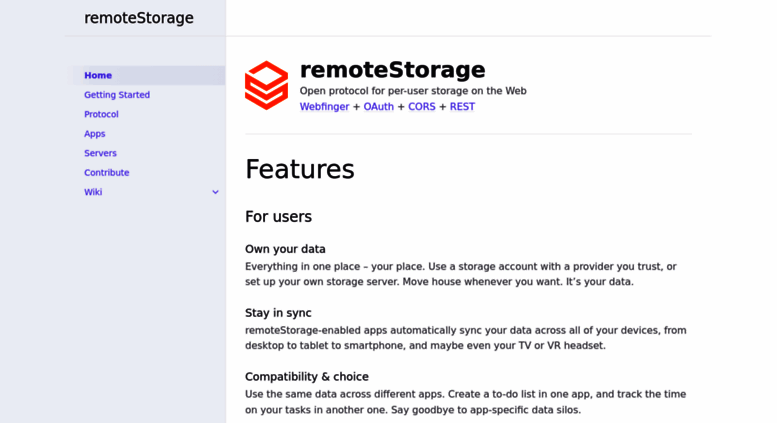Open the REST link
This screenshot has width=777, height=423.
tap(462, 106)
